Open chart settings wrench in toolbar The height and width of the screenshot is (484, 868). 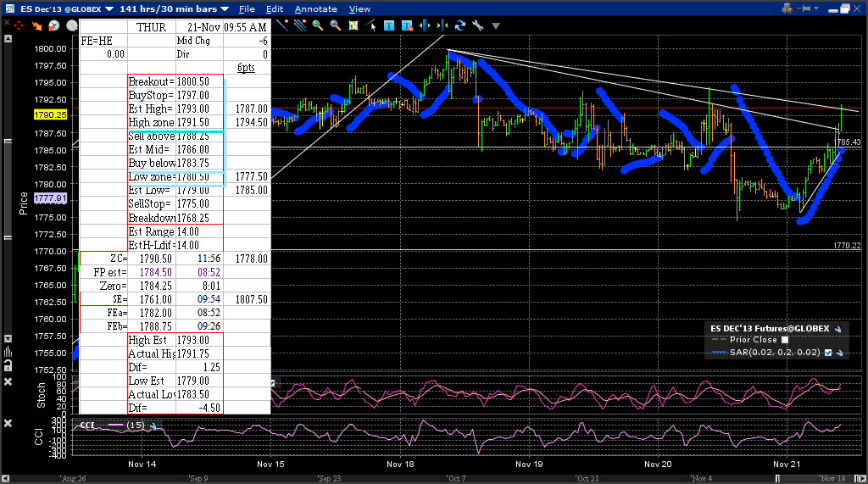point(478,25)
